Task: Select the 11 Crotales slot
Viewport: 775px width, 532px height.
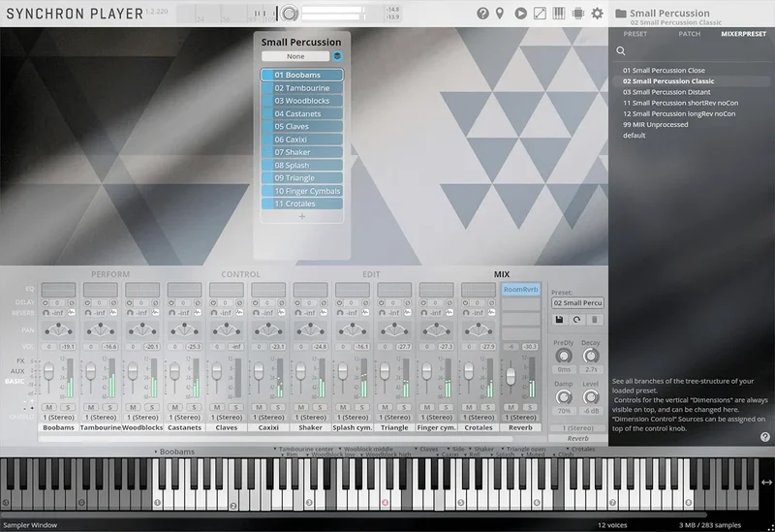Action: tap(302, 203)
